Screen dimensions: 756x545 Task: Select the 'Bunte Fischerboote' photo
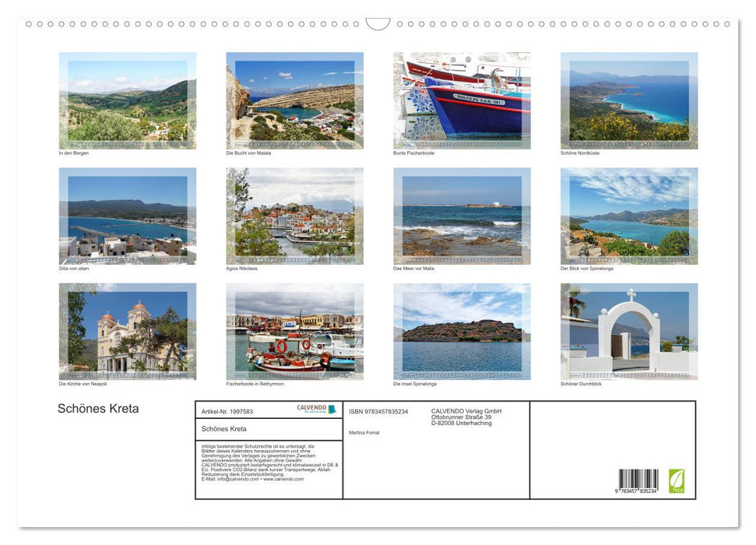(462, 100)
